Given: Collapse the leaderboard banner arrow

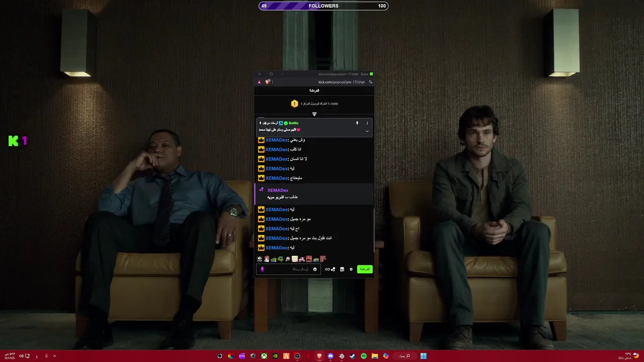Looking at the screenshot, I should [x=314, y=114].
